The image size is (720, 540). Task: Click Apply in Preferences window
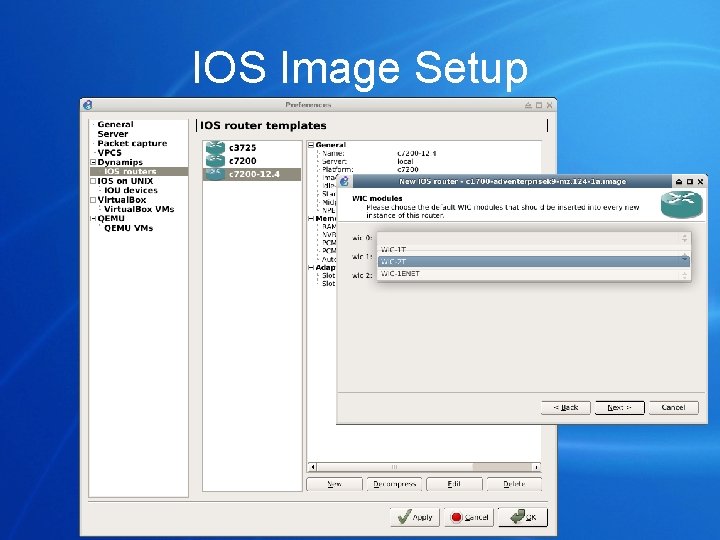pyautogui.click(x=415, y=517)
